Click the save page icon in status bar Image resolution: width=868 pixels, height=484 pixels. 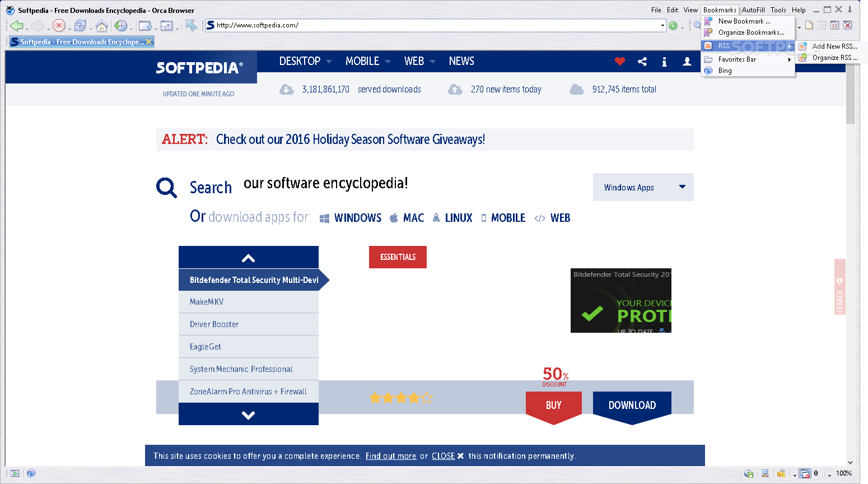(749, 473)
